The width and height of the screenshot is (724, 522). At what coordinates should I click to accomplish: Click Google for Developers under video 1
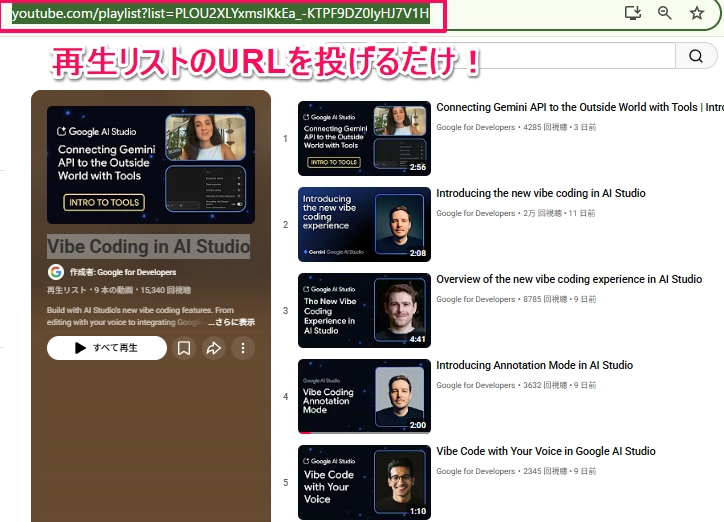pyautogui.click(x=476, y=127)
